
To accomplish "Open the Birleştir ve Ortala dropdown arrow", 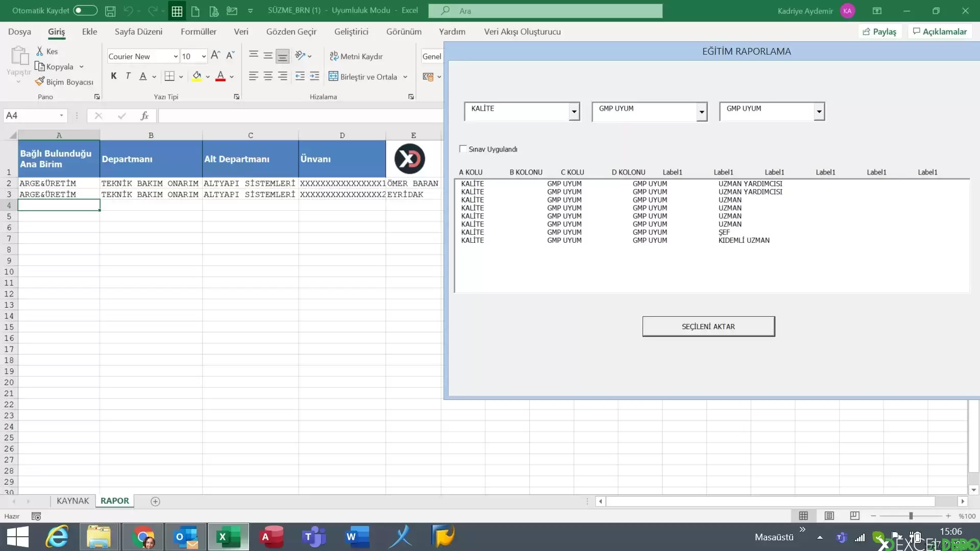I will pos(405,77).
